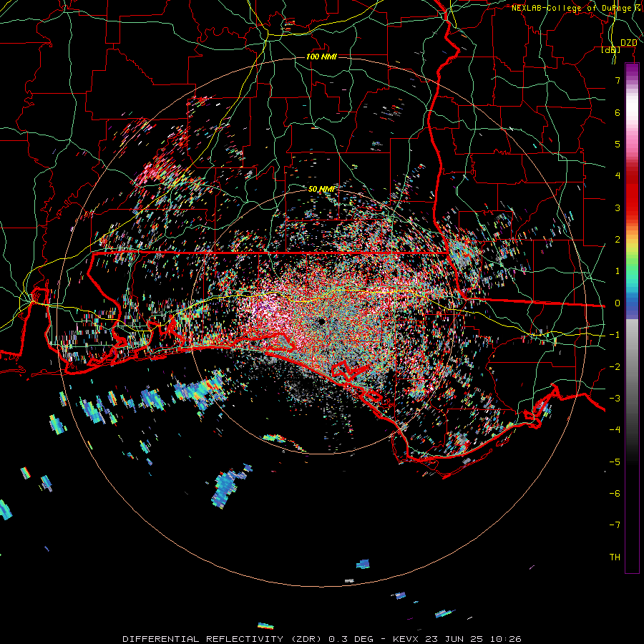This screenshot has height=644, width=644.
Task: Click the -7 value on the dB scale
Action: [615, 525]
